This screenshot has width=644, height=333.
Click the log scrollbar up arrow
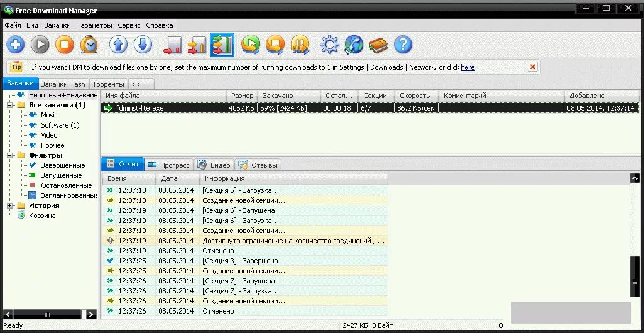tap(635, 178)
